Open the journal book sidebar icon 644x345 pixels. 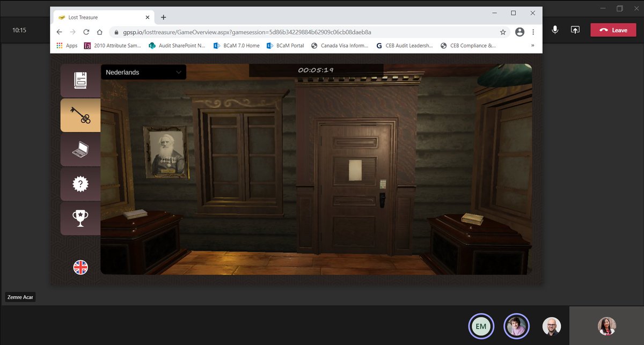[80, 80]
